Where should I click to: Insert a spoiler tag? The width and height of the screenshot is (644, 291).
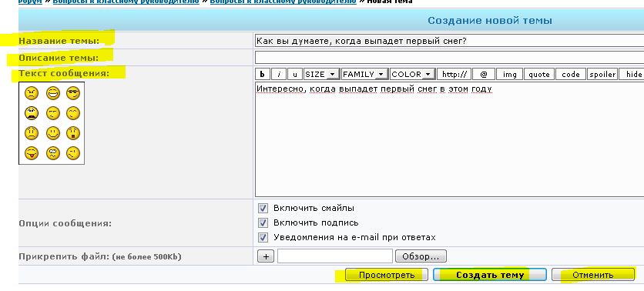(x=602, y=74)
